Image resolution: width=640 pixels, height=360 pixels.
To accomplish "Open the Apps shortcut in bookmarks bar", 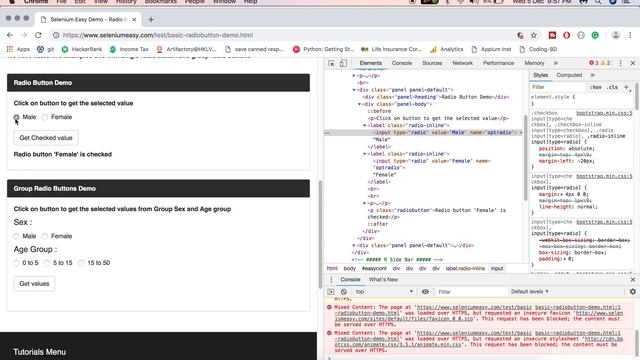I will 18,49.
